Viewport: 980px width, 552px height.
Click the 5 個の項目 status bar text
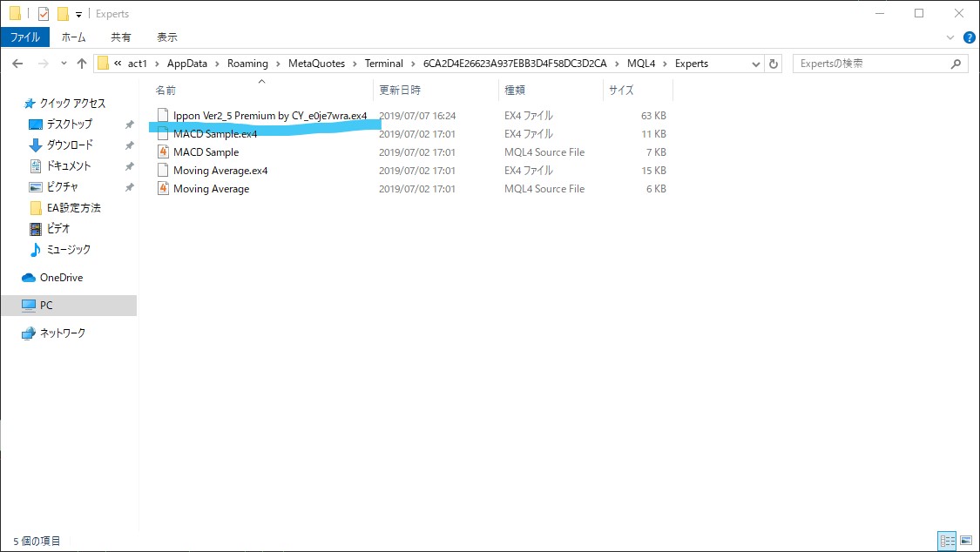point(37,542)
